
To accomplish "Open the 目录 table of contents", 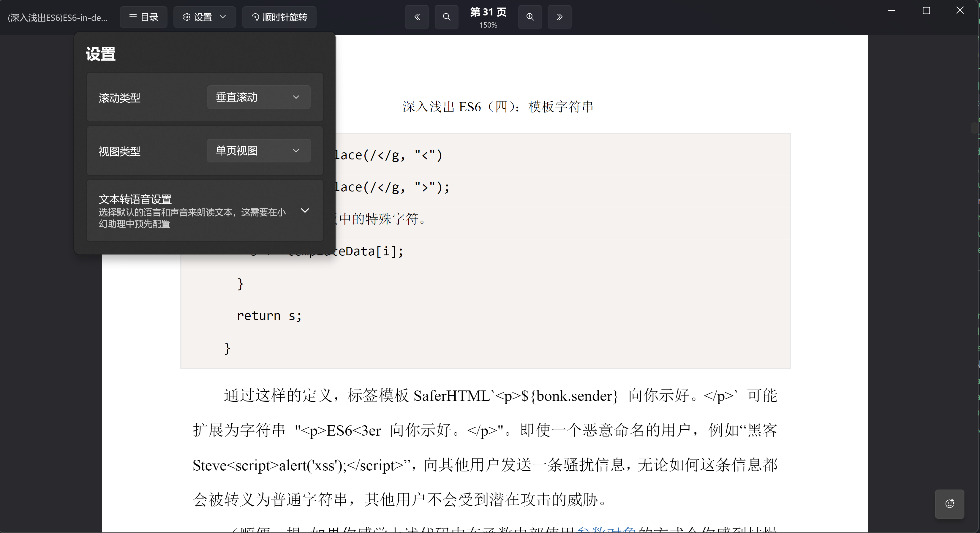I will 143,17.
